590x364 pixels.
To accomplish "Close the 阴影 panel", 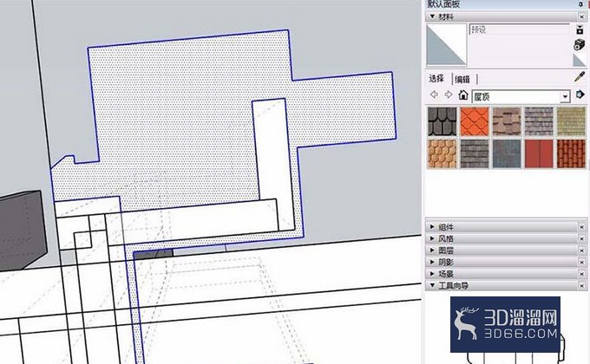I will click(x=581, y=262).
